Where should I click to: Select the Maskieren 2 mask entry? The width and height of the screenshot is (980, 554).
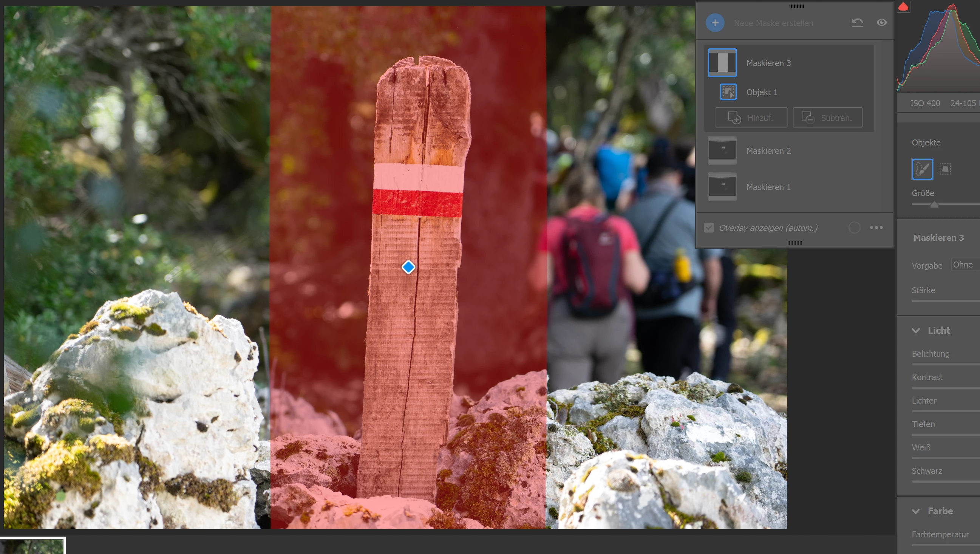(x=768, y=151)
